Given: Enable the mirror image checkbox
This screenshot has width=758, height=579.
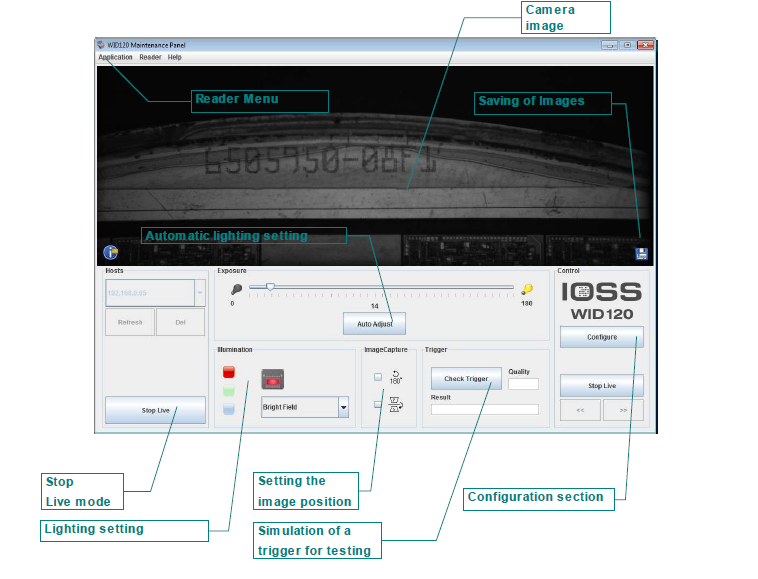Looking at the screenshot, I should pos(378,404).
